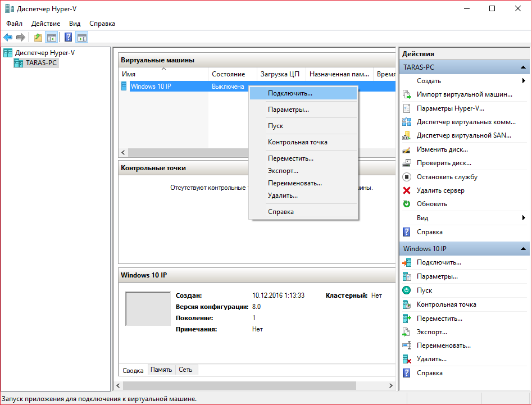The height and width of the screenshot is (405, 532).
Task: Click Переместить icon in Actions pane
Action: tap(407, 318)
